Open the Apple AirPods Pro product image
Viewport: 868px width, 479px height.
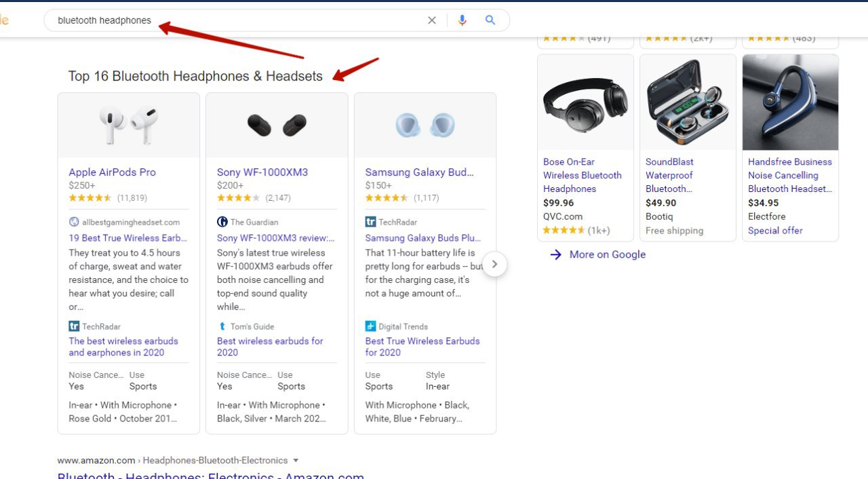(x=129, y=126)
